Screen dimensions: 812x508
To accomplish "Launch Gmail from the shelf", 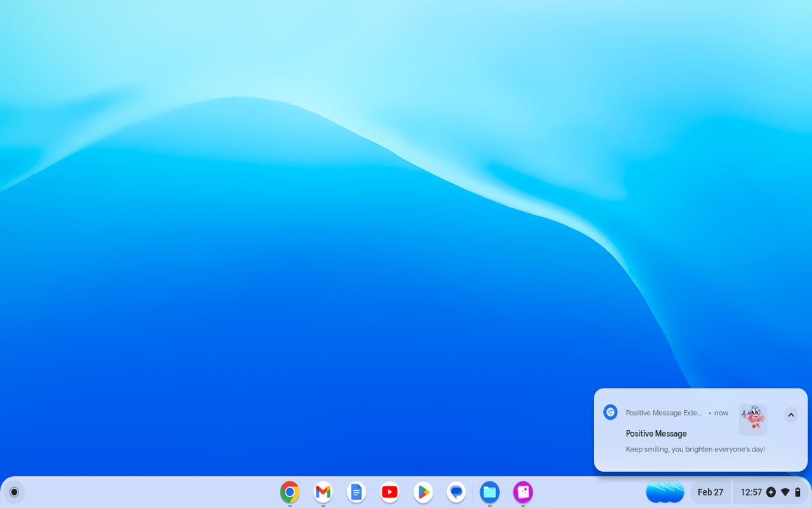I will click(x=322, y=491).
